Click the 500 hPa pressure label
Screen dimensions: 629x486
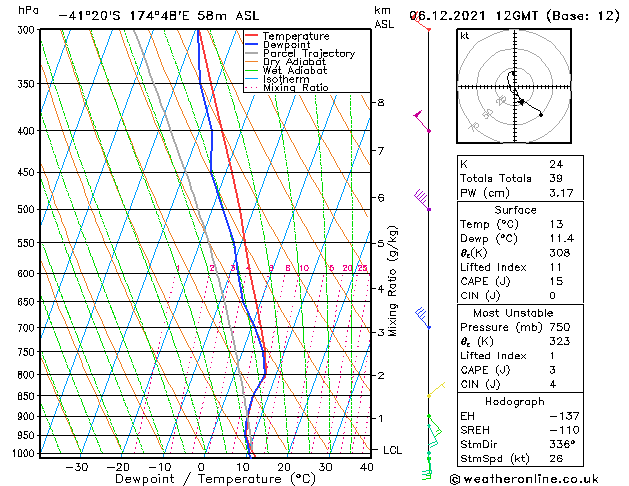point(28,209)
